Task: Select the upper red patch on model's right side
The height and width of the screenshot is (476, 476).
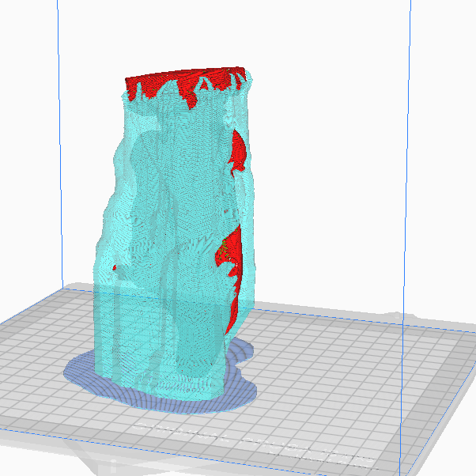Action: point(236,150)
